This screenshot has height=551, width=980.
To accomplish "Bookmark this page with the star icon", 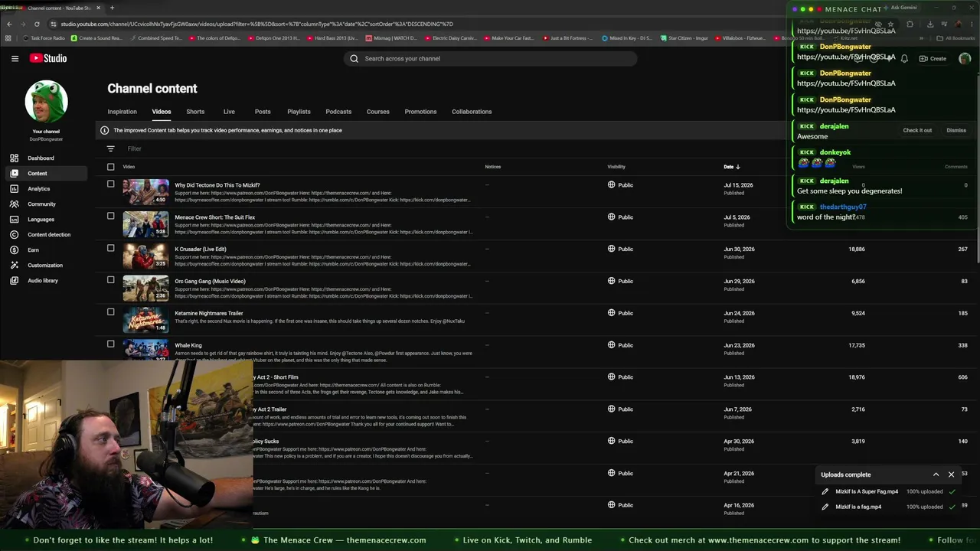I will [890, 24].
